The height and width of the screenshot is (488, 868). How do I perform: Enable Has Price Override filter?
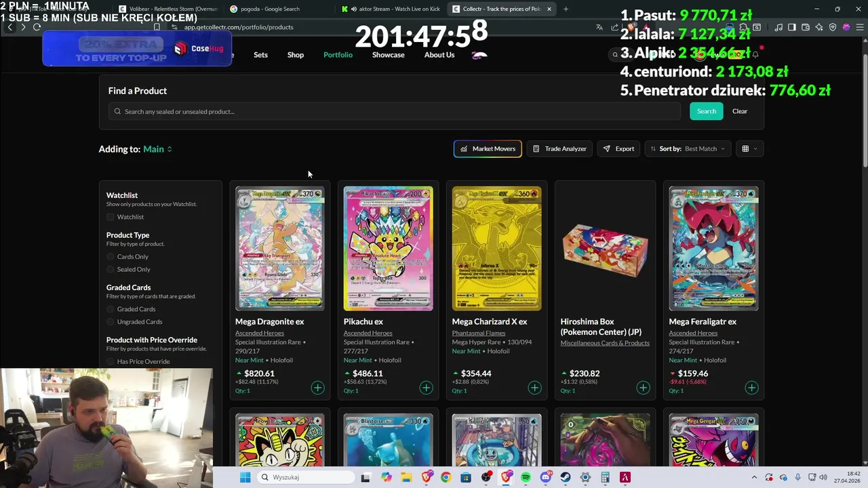(111, 362)
